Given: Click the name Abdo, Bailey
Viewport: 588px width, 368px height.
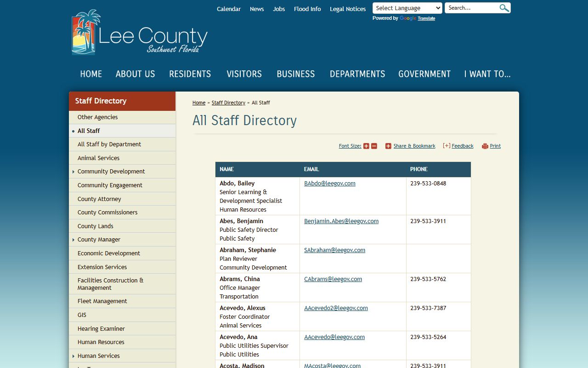Looking at the screenshot, I should point(237,183).
